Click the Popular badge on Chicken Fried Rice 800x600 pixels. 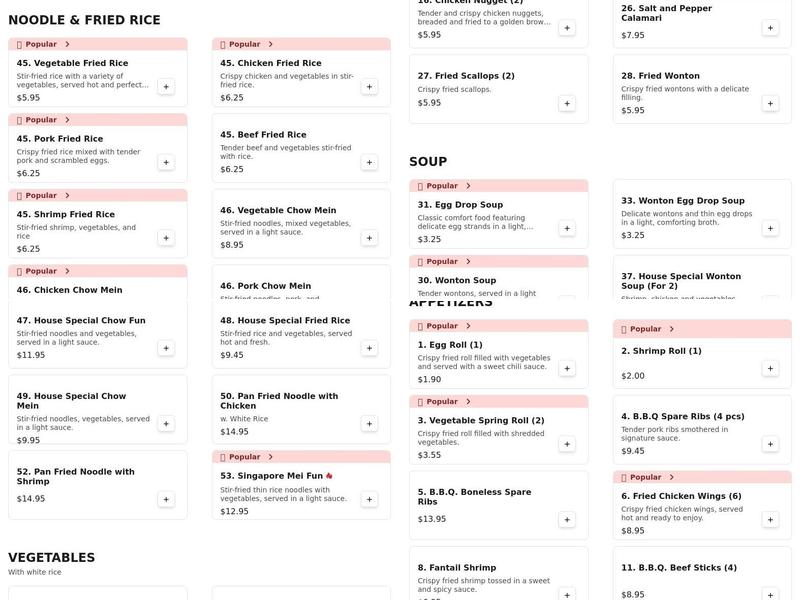[x=246, y=44]
